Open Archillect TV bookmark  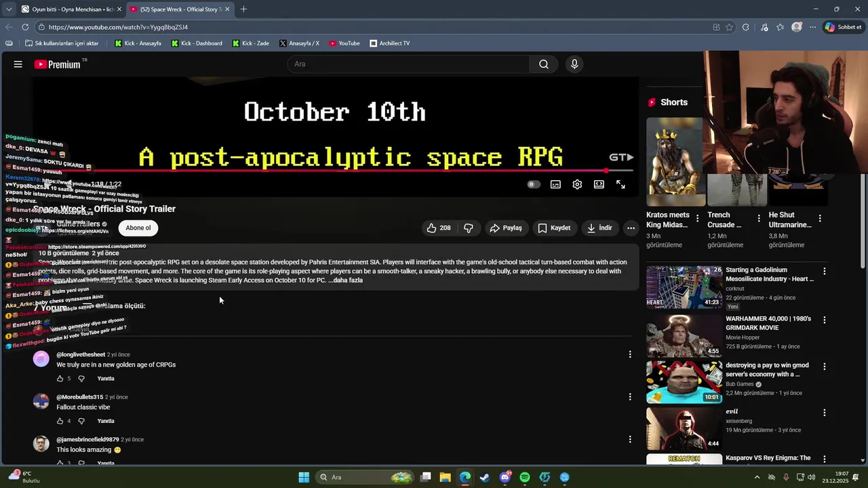pyautogui.click(x=390, y=43)
